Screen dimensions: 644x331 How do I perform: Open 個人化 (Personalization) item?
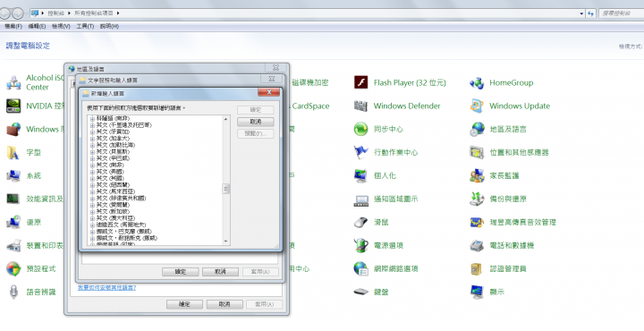pyautogui.click(x=375, y=175)
